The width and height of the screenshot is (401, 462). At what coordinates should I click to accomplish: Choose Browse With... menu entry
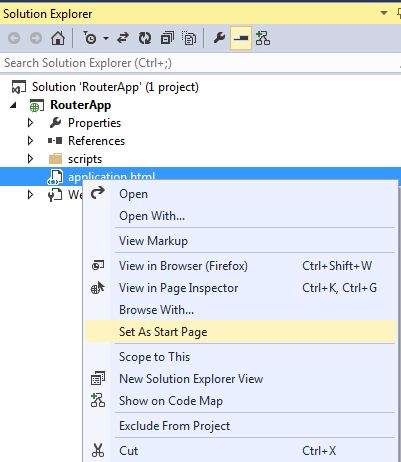(x=240, y=310)
